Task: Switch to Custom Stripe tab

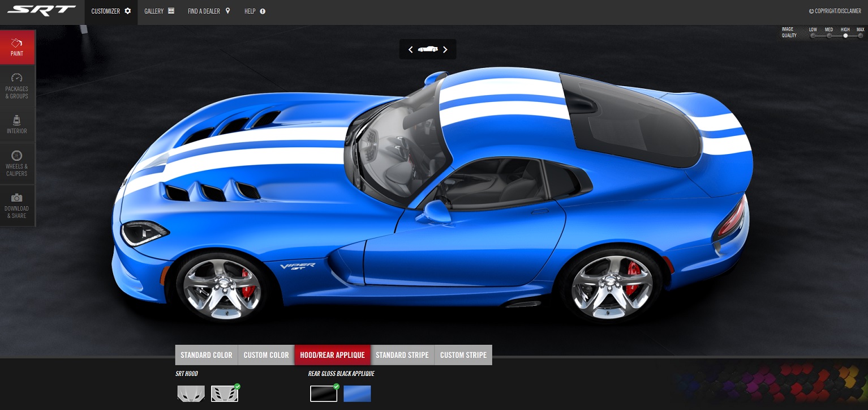Action: (x=463, y=355)
